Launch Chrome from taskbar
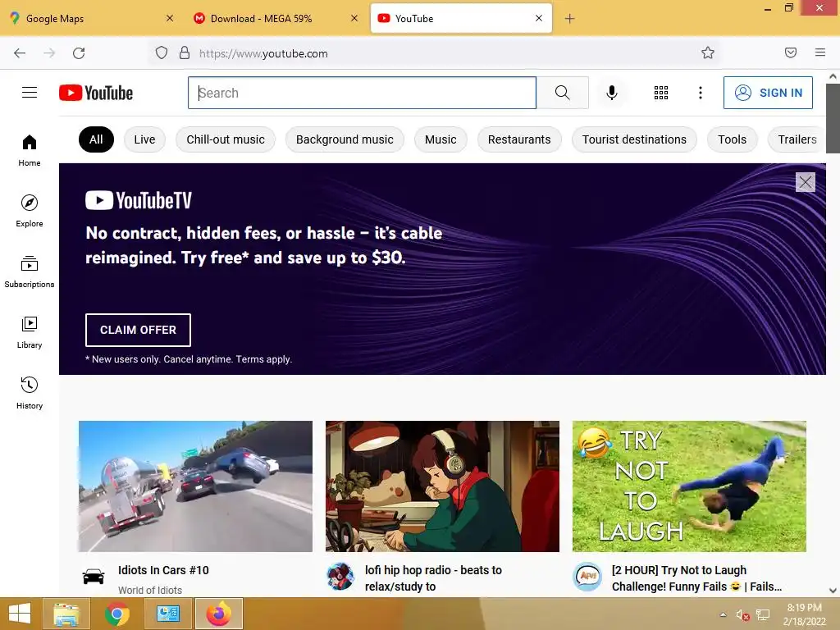Image resolution: width=840 pixels, height=630 pixels. (x=116, y=614)
